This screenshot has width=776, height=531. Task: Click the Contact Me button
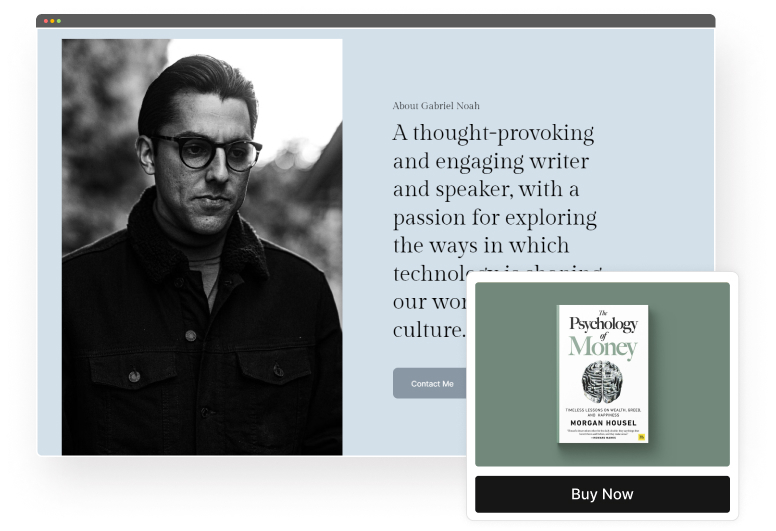click(430, 384)
